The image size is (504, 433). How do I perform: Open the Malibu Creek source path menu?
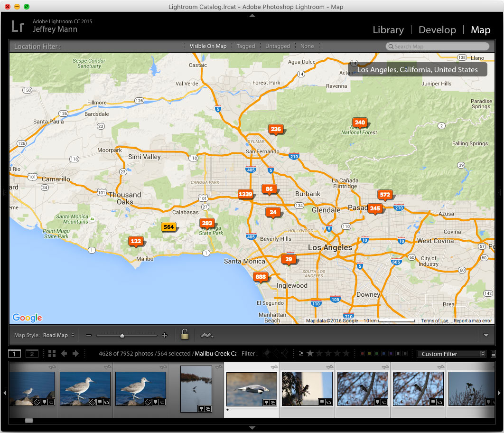215,354
